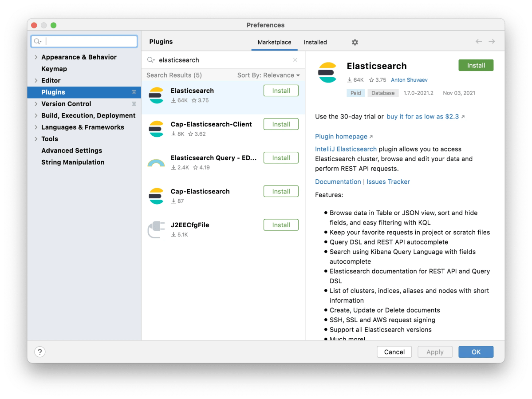Image resolution: width=532 pixels, height=399 pixels.
Task: Click the Paid tag label
Action: coord(355,93)
